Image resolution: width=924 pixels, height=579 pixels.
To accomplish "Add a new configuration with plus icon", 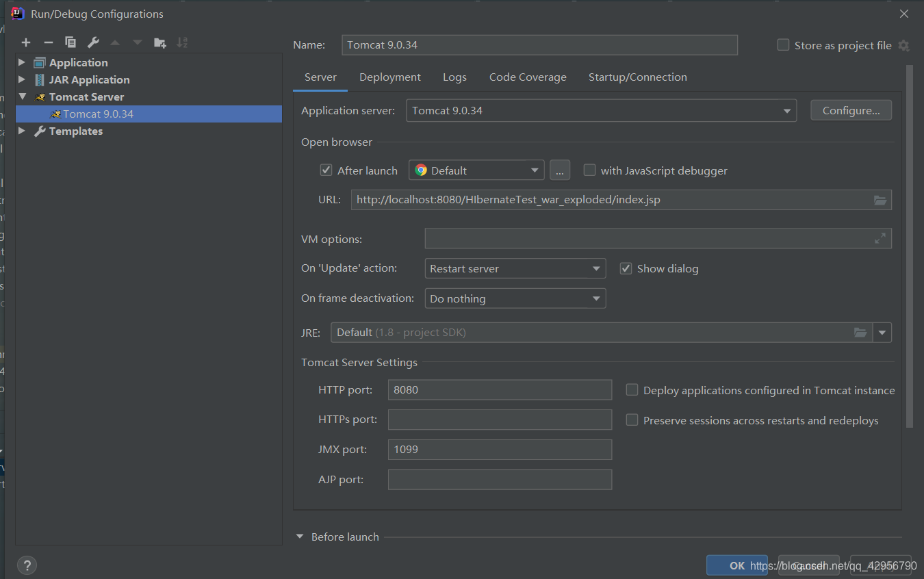I will [x=26, y=42].
